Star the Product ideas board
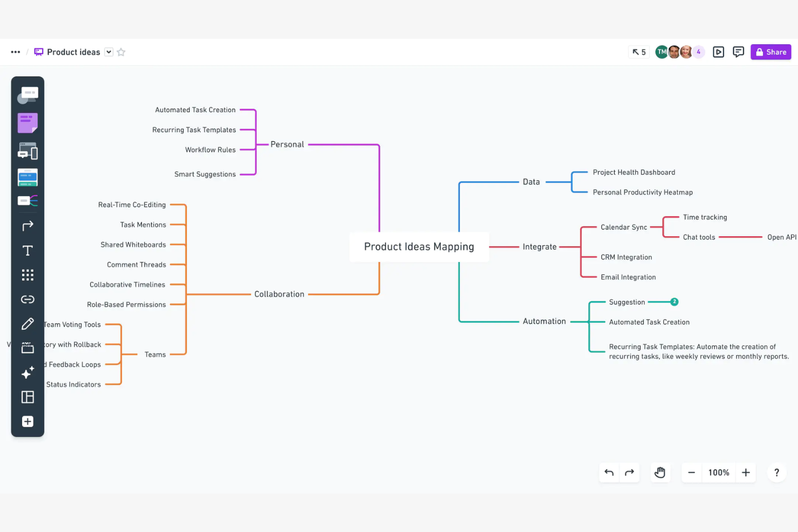Image resolution: width=798 pixels, height=532 pixels. coord(121,52)
